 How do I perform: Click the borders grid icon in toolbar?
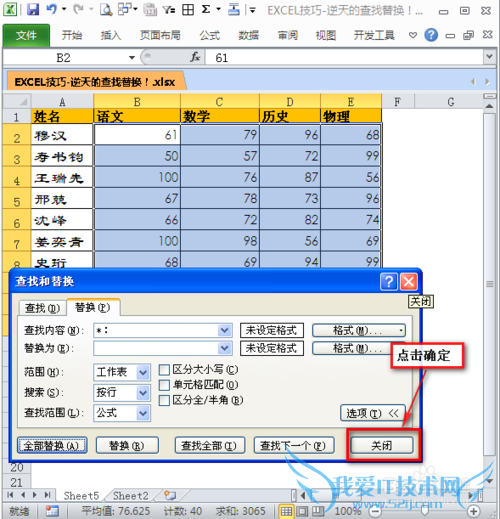[188, 10]
